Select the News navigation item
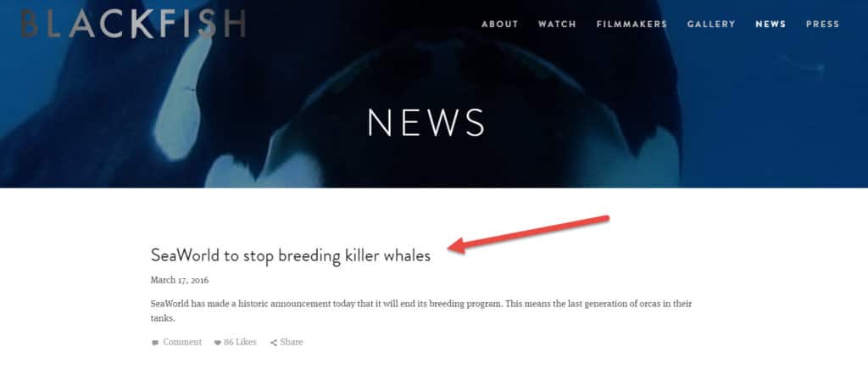The height and width of the screenshot is (375, 868). pyautogui.click(x=771, y=25)
